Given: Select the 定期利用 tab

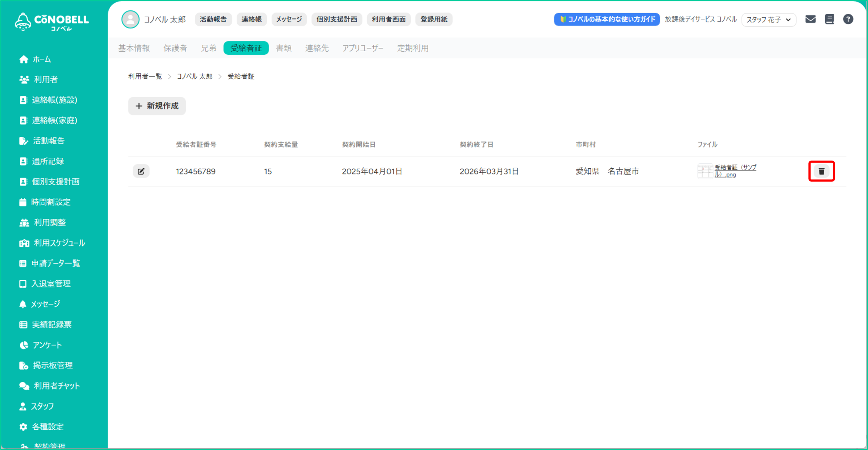Looking at the screenshot, I should coord(413,48).
